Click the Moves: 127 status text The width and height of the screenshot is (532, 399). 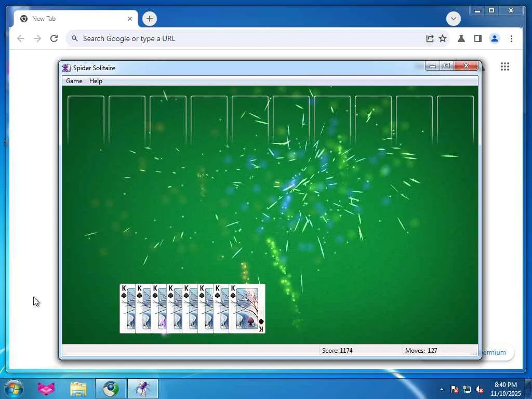point(421,351)
